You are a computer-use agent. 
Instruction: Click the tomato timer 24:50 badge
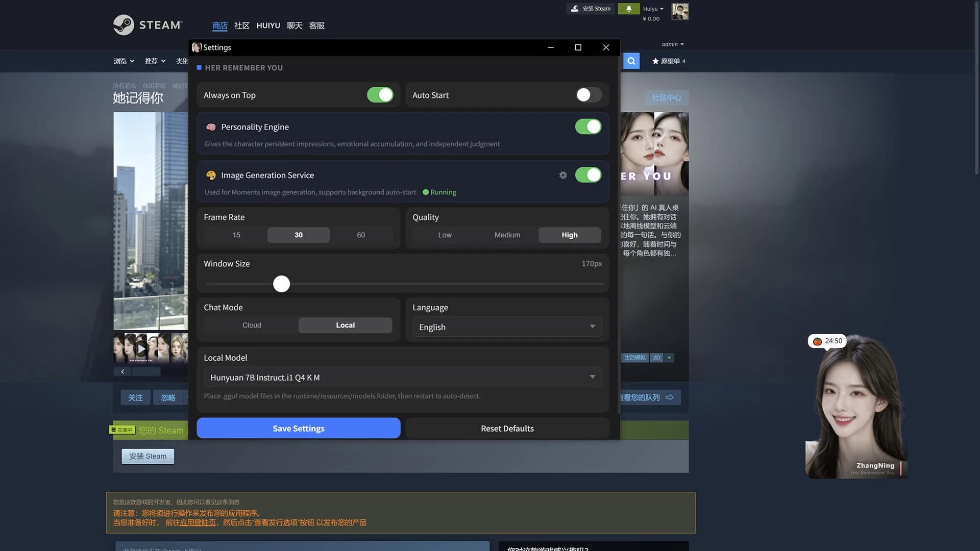coord(827,341)
